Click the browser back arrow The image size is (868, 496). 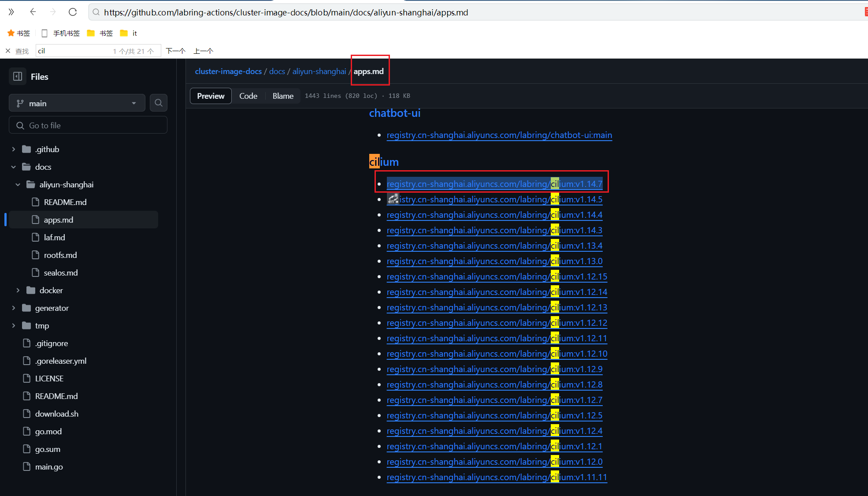(33, 12)
